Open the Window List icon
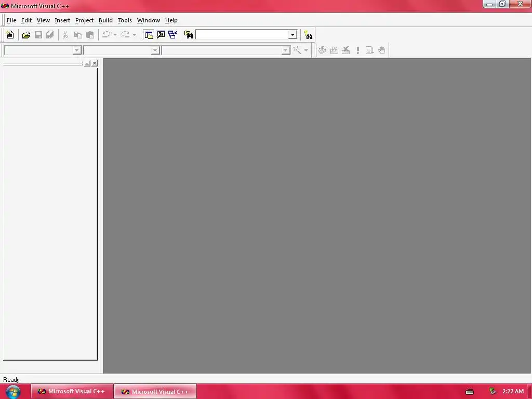This screenshot has width=532, height=399. 172,35
